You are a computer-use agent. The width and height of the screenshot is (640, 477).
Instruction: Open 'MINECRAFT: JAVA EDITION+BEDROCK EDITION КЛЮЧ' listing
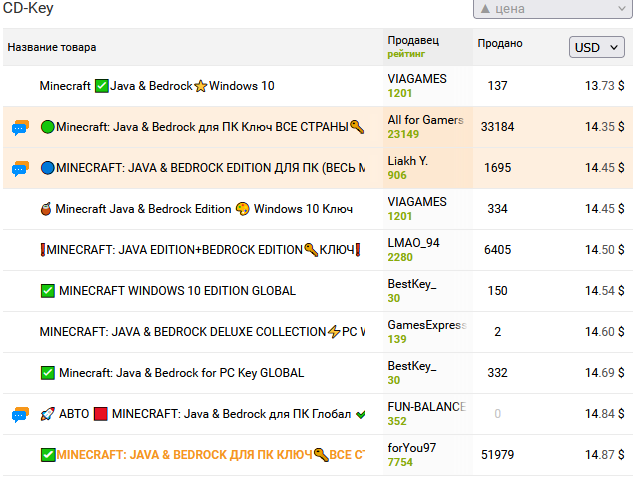point(200,250)
